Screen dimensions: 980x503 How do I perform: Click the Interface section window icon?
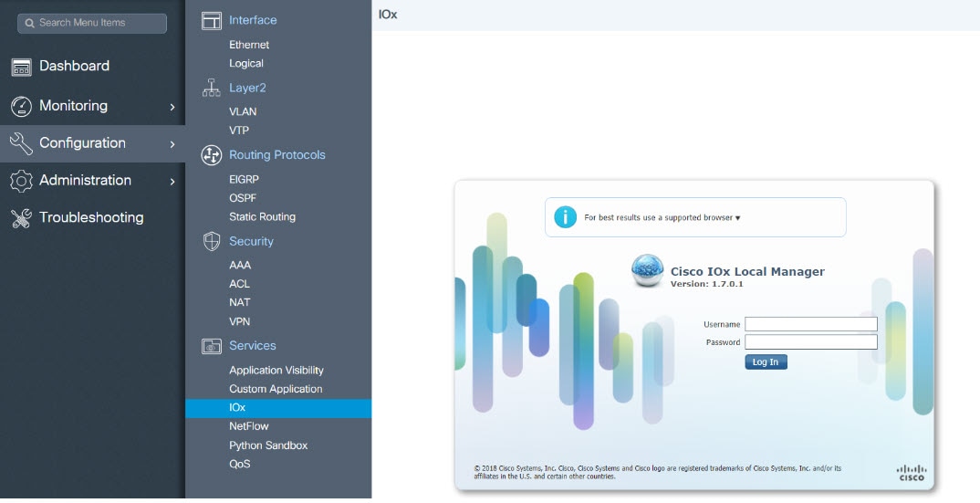coord(212,21)
